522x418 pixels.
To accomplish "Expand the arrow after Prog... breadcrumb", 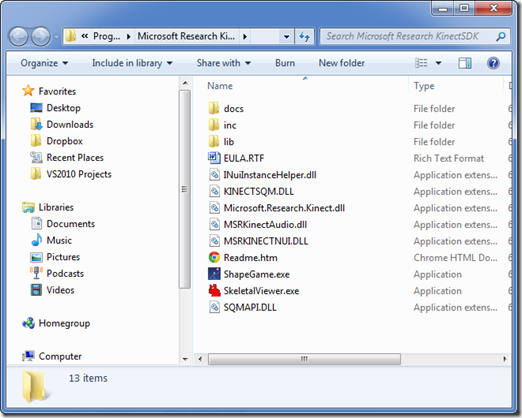I will point(129,36).
